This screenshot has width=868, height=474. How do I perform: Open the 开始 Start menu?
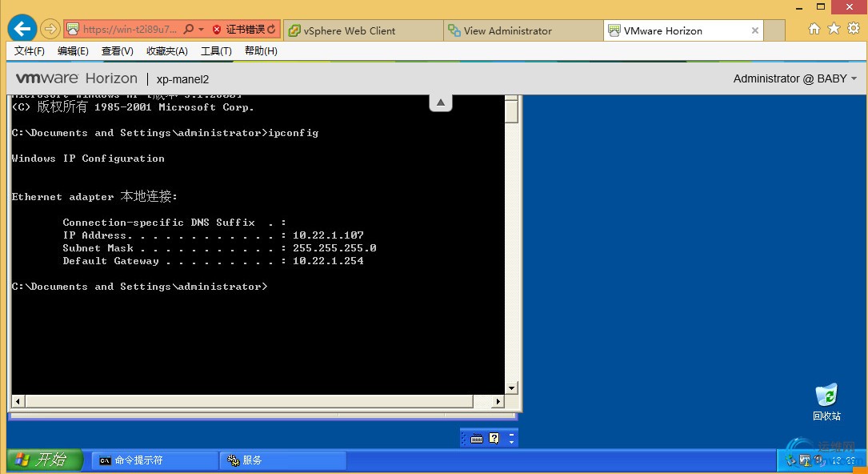pyautogui.click(x=46, y=460)
